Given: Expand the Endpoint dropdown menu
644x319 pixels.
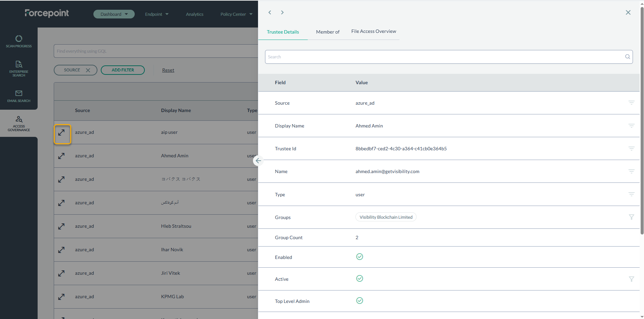Looking at the screenshot, I should [157, 14].
